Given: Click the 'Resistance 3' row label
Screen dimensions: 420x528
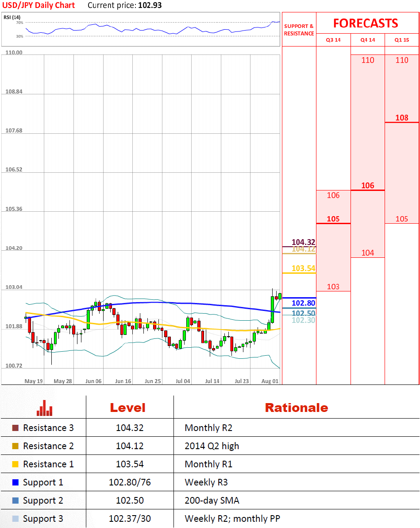Looking at the screenshot, I should click(x=48, y=428).
